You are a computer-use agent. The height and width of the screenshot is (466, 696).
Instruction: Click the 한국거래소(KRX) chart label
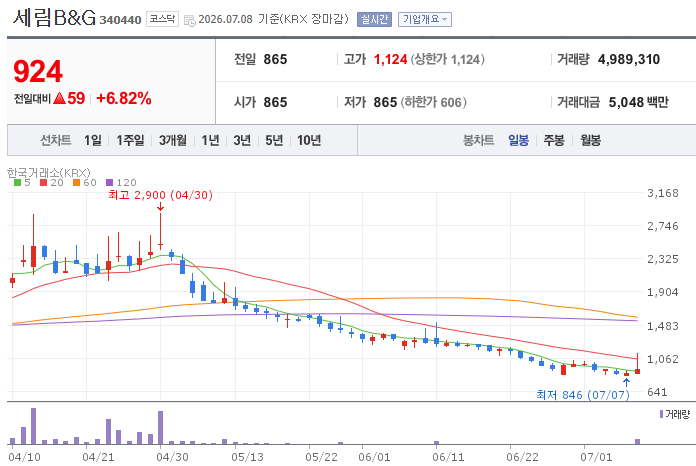tap(48, 172)
